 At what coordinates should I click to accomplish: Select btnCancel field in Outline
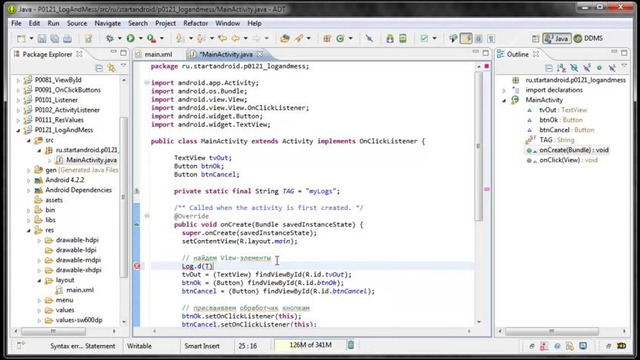tap(561, 130)
